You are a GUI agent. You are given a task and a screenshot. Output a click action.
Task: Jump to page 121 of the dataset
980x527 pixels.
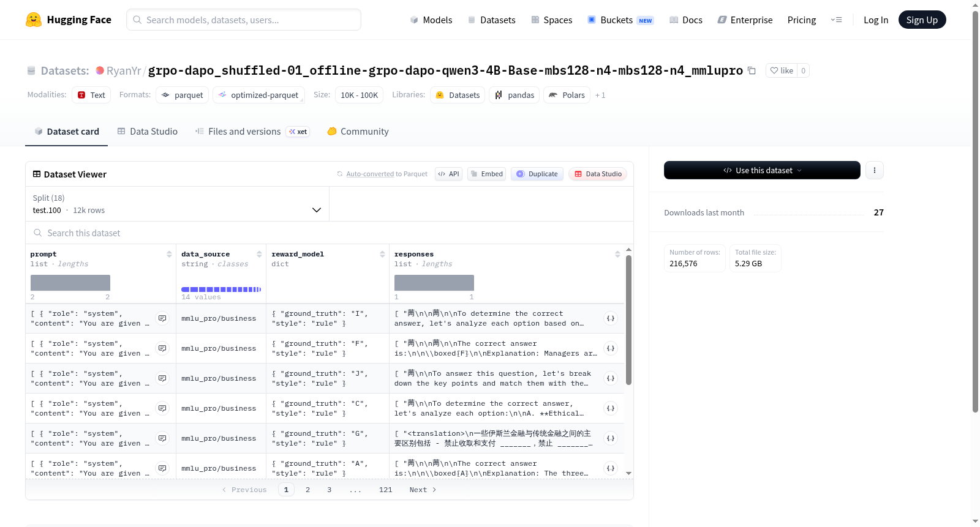pos(386,490)
